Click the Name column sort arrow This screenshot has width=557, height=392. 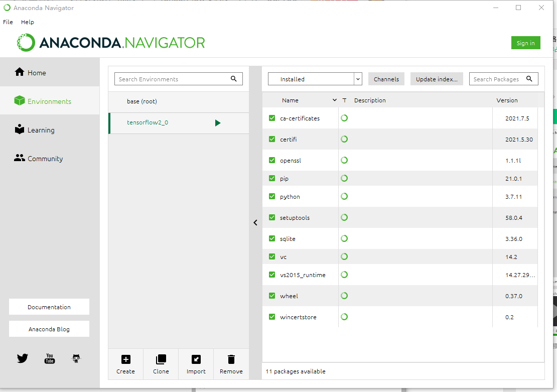pyautogui.click(x=334, y=100)
